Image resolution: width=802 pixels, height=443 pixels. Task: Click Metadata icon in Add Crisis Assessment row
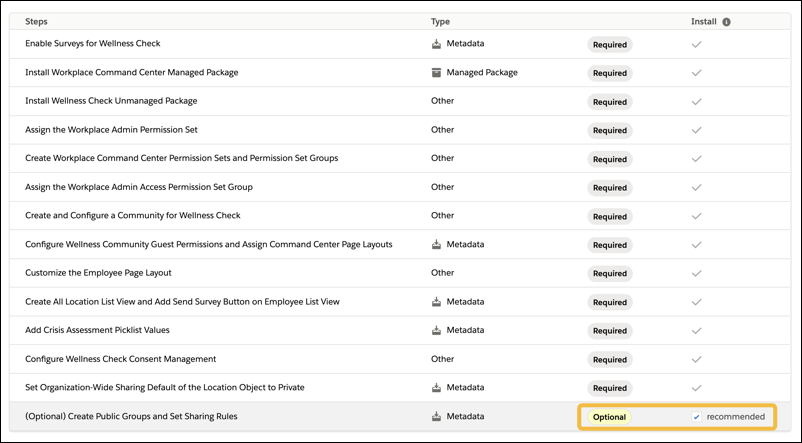tap(436, 330)
